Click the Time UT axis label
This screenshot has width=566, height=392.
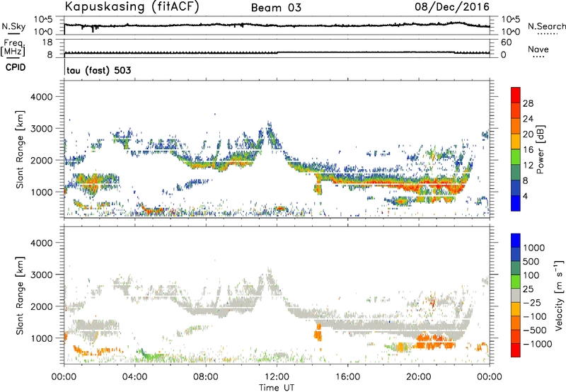tap(277, 388)
